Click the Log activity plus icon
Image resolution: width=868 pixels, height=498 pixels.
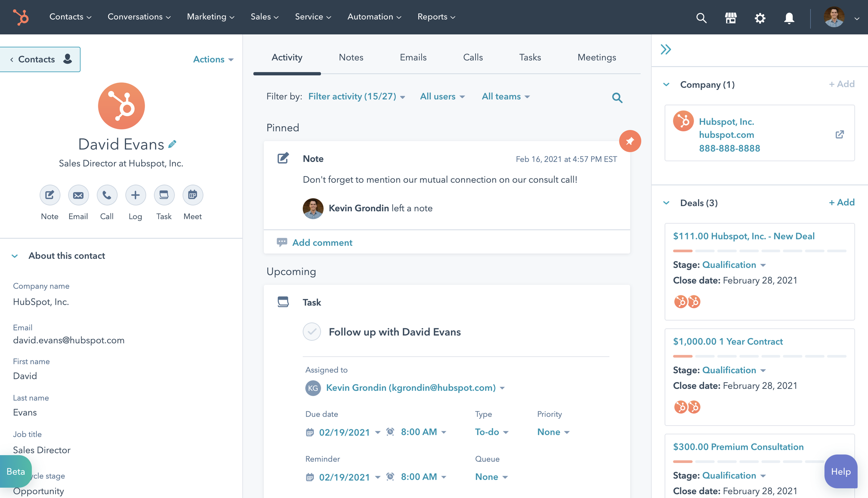(x=135, y=195)
